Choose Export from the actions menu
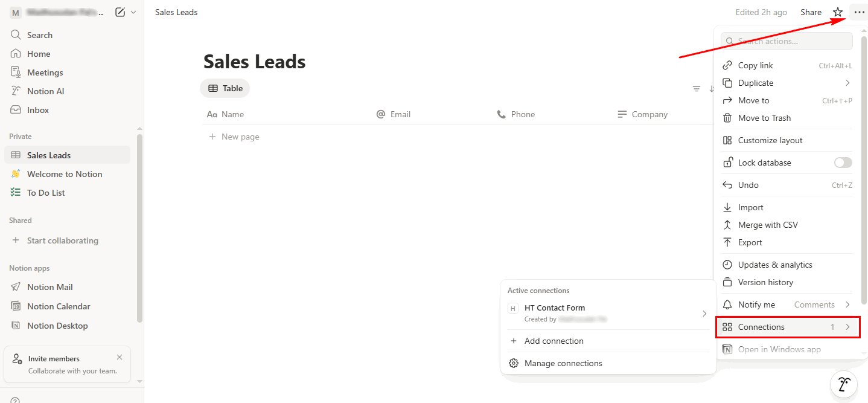This screenshot has width=868, height=403. point(749,242)
